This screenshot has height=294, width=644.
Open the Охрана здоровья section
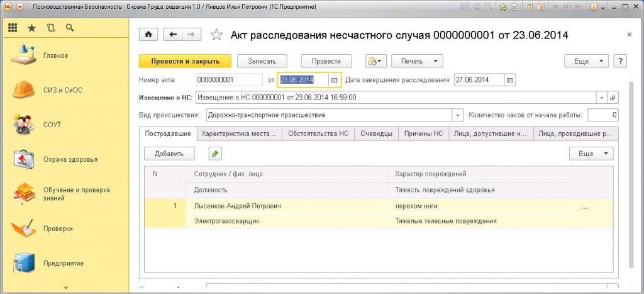pyautogui.click(x=70, y=159)
